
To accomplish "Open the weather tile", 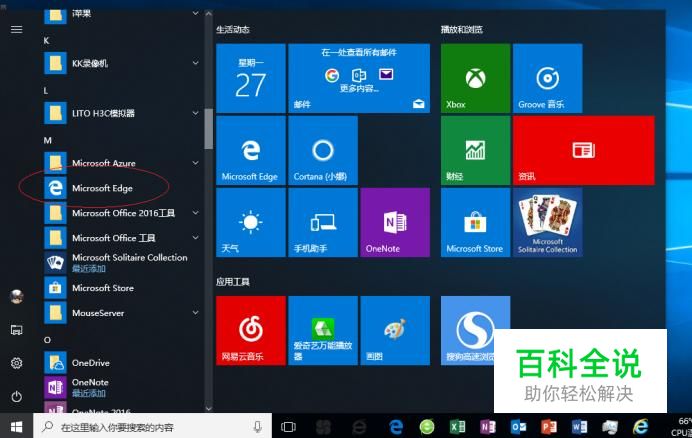I will click(x=251, y=223).
